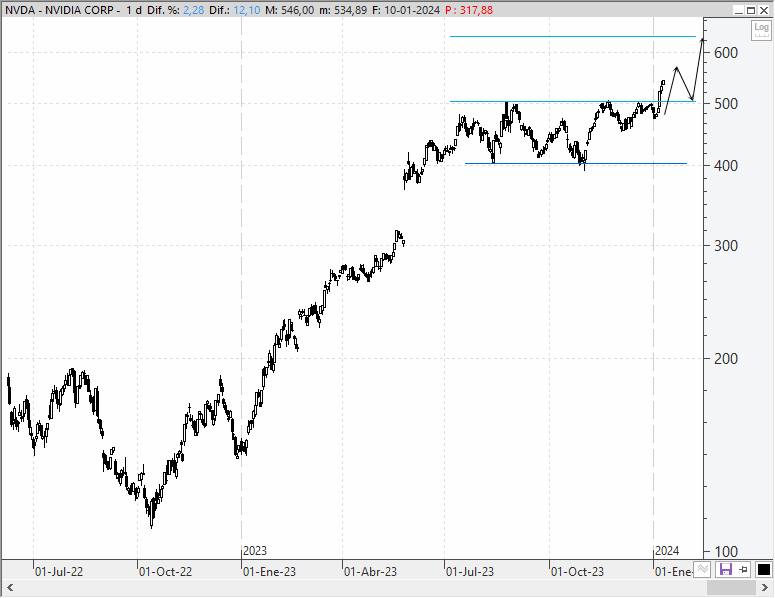Click the '01-Jul-22' date axis label
Screen dimensions: 775x598
click(x=59, y=572)
